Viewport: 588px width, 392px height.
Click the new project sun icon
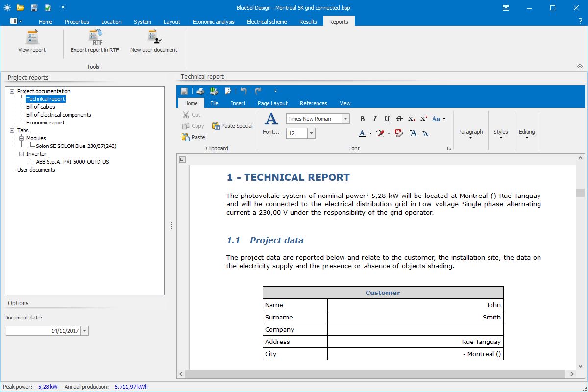point(7,8)
